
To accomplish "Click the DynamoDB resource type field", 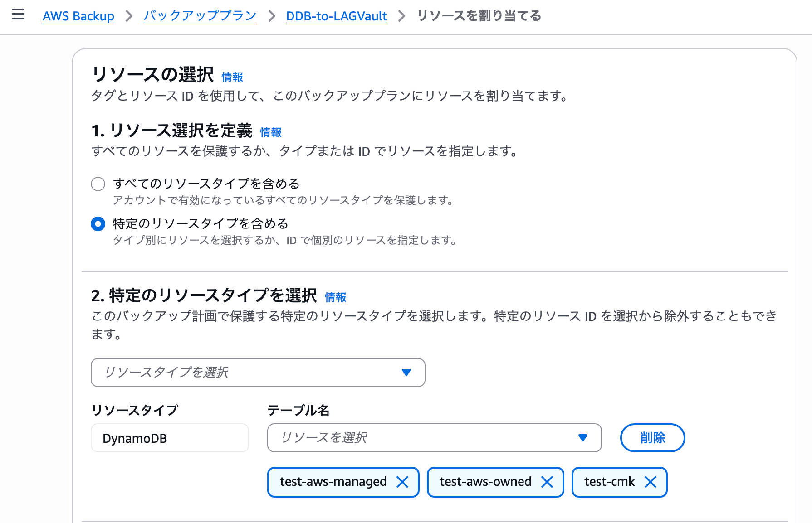I will [170, 438].
